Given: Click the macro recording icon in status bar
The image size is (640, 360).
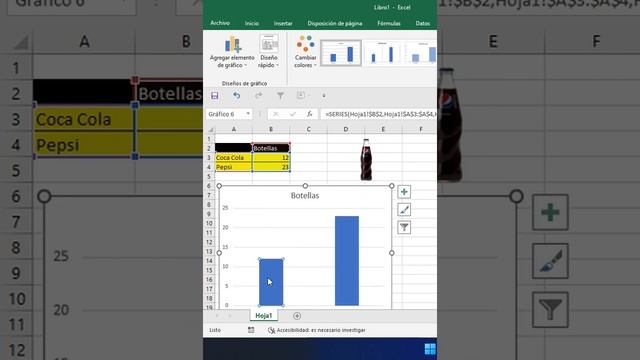Looking at the screenshot, I should [x=251, y=330].
